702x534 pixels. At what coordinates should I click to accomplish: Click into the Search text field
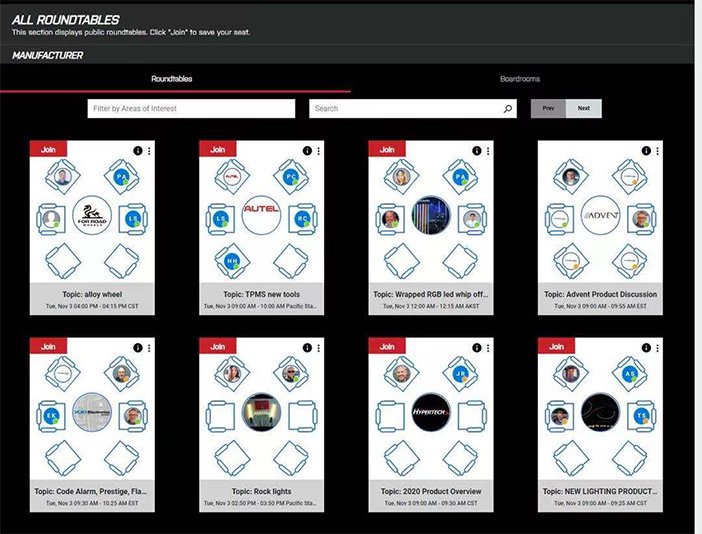[403, 108]
